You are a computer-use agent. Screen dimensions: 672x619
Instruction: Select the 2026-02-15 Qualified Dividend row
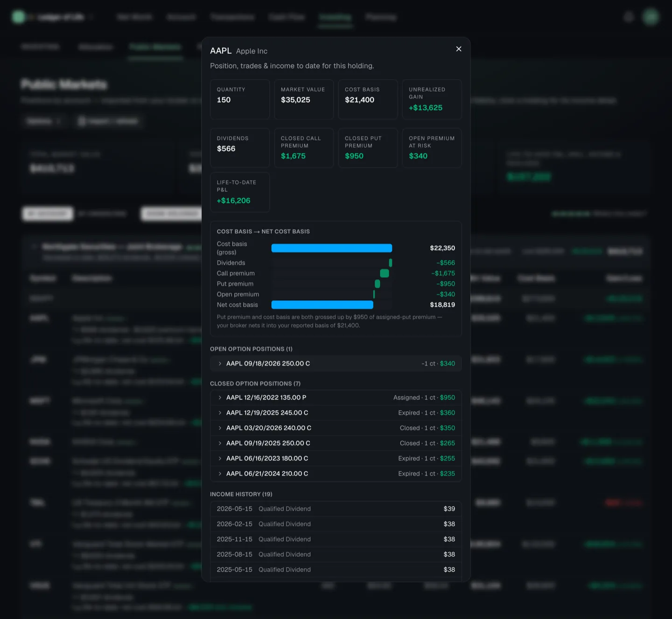click(x=336, y=524)
